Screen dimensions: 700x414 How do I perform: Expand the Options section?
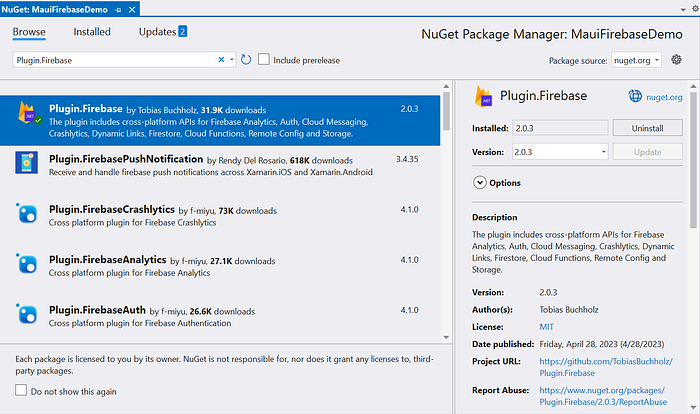[x=479, y=183]
